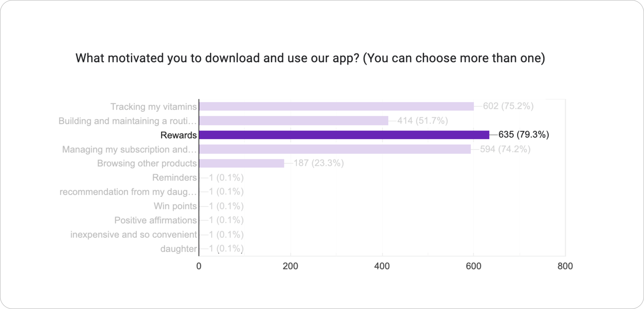Select the truncated recommendation from my daug… label
Image resolution: width=644 pixels, height=309 pixels.
[x=128, y=192]
